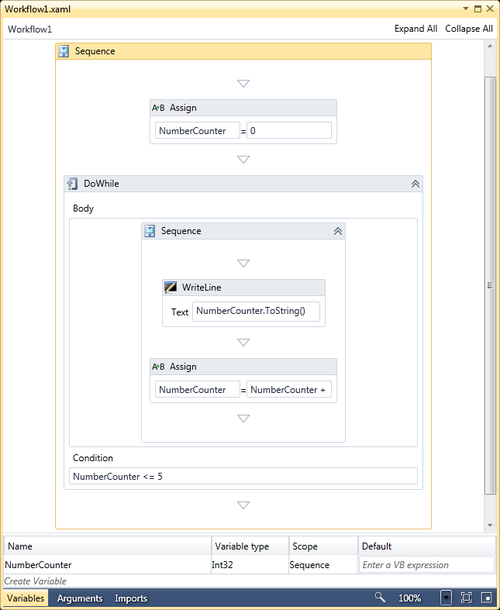Click the scrollbar up arrow

(x=490, y=46)
